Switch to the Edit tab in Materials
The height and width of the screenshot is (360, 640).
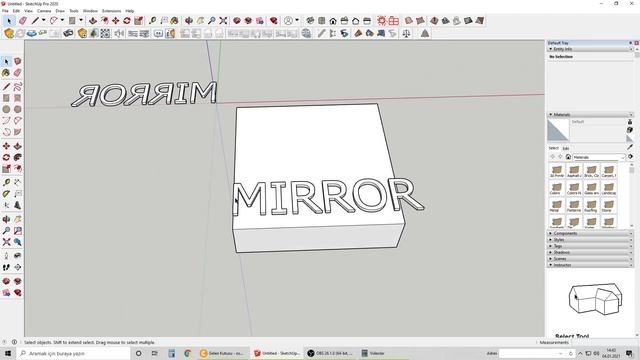point(566,148)
